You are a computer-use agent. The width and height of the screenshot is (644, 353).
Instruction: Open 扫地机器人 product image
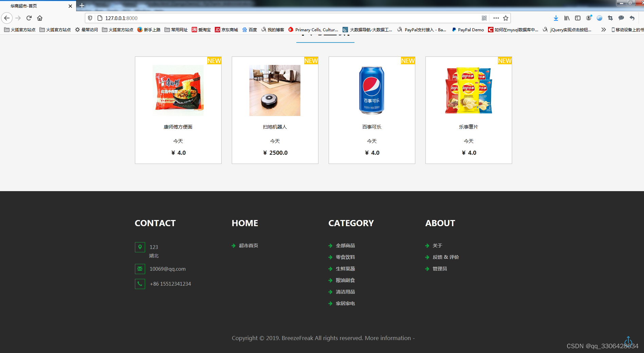[x=275, y=90]
